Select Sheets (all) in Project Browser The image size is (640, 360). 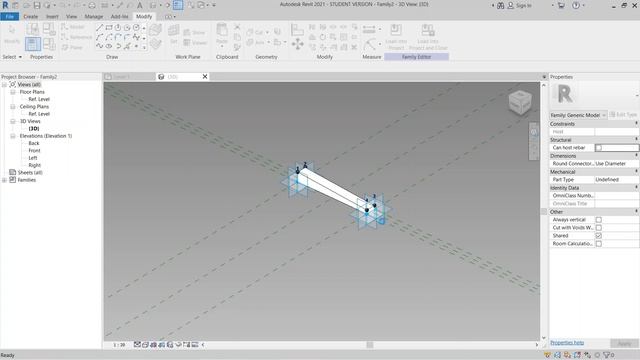(30, 173)
